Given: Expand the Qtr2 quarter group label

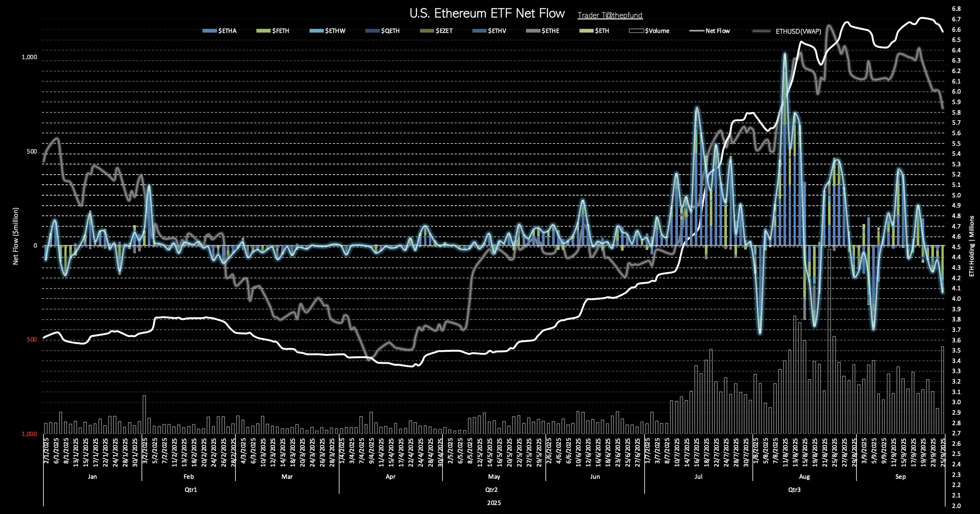Looking at the screenshot, I should pyautogui.click(x=491, y=490).
